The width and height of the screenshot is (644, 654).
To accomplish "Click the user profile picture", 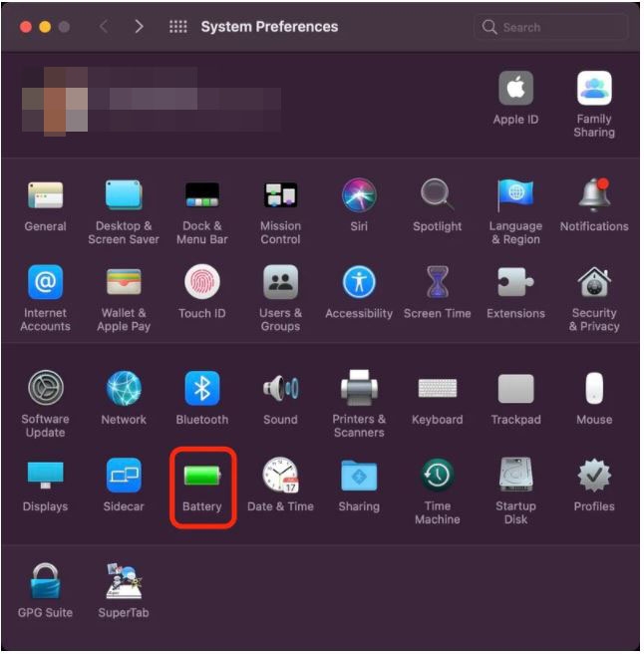I will [55, 100].
